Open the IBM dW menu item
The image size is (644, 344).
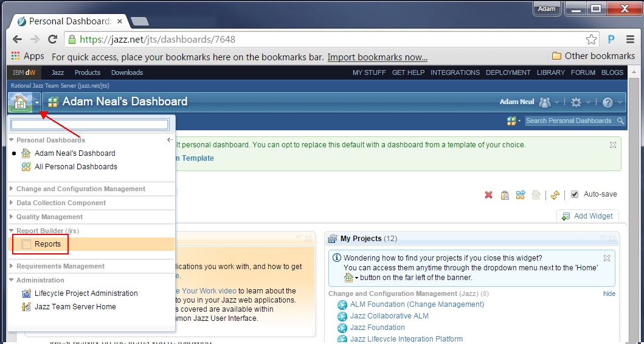[24, 72]
